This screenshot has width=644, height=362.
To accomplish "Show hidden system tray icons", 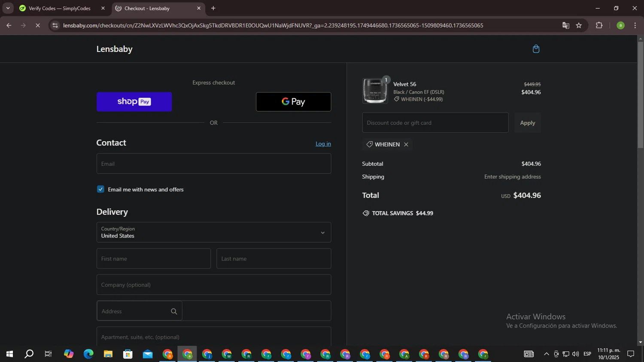I will pyautogui.click(x=547, y=354).
